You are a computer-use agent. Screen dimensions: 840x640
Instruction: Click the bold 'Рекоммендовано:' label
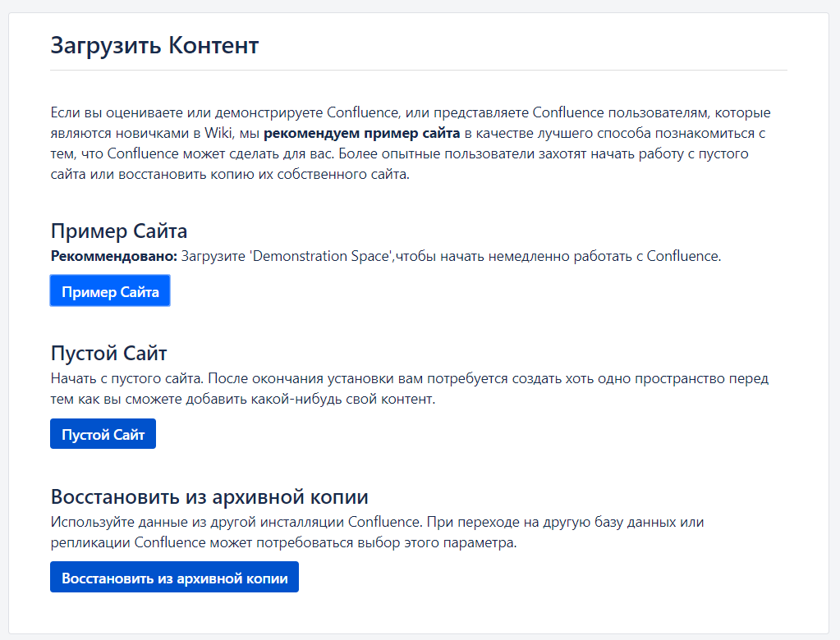click(x=113, y=256)
